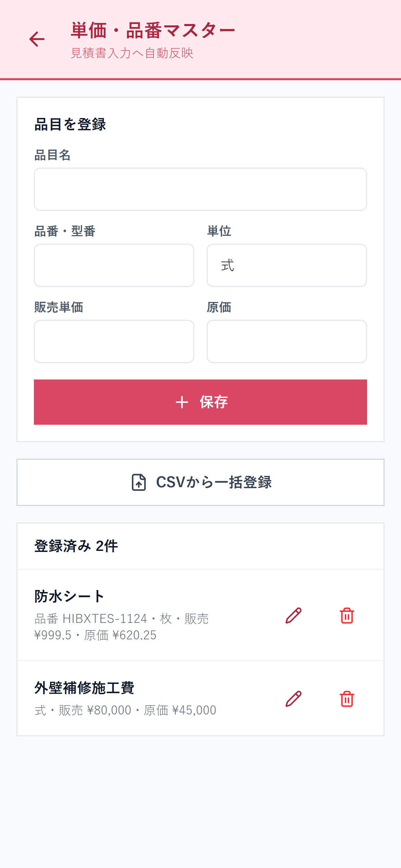Save the item with 保存 button

[x=200, y=402]
